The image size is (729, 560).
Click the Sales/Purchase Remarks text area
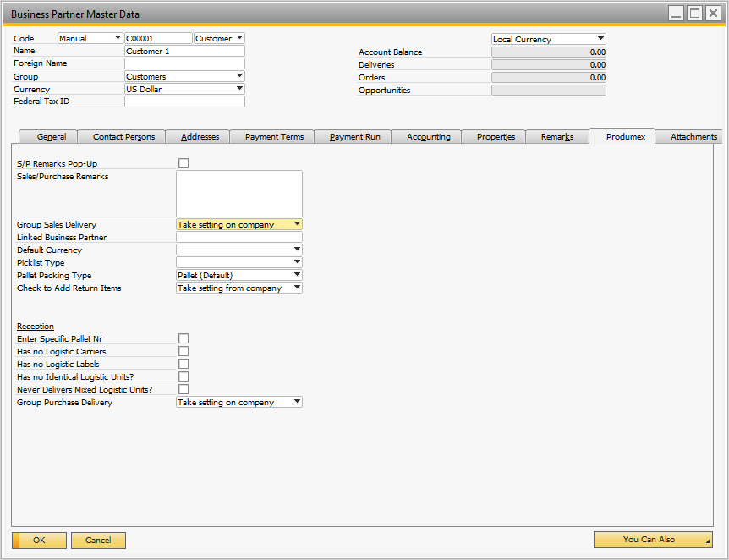(x=238, y=193)
